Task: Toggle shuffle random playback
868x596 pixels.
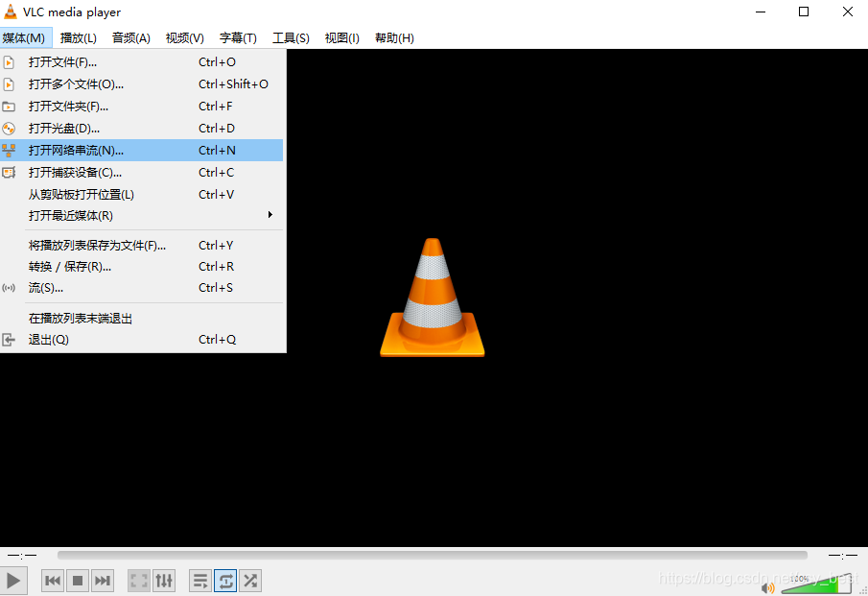Action: pos(250,581)
